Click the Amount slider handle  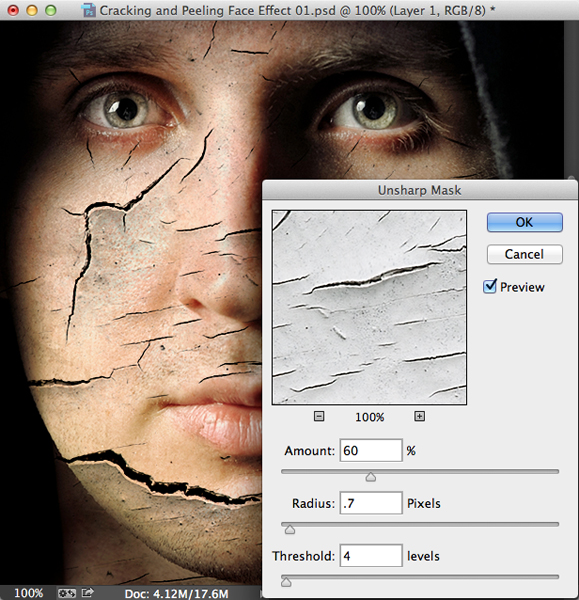pos(370,477)
